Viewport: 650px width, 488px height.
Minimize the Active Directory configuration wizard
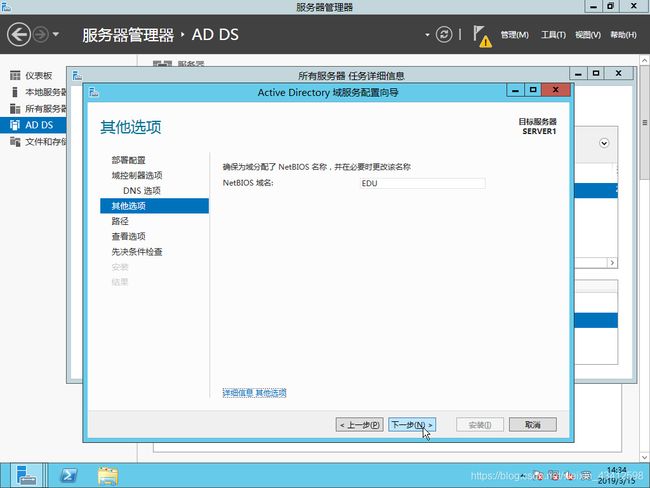515,90
